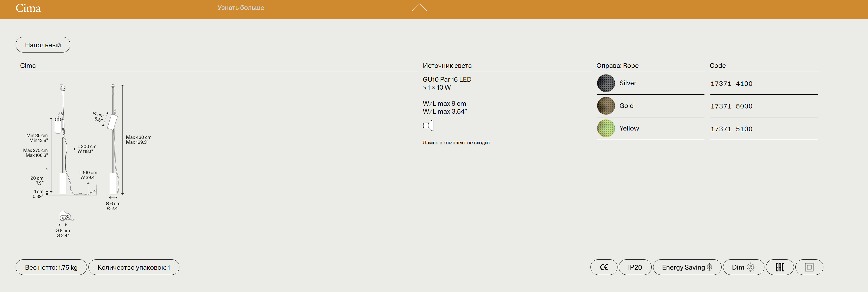Click the Dim dimmer dial icon
This screenshot has height=292, width=868.
751,267
